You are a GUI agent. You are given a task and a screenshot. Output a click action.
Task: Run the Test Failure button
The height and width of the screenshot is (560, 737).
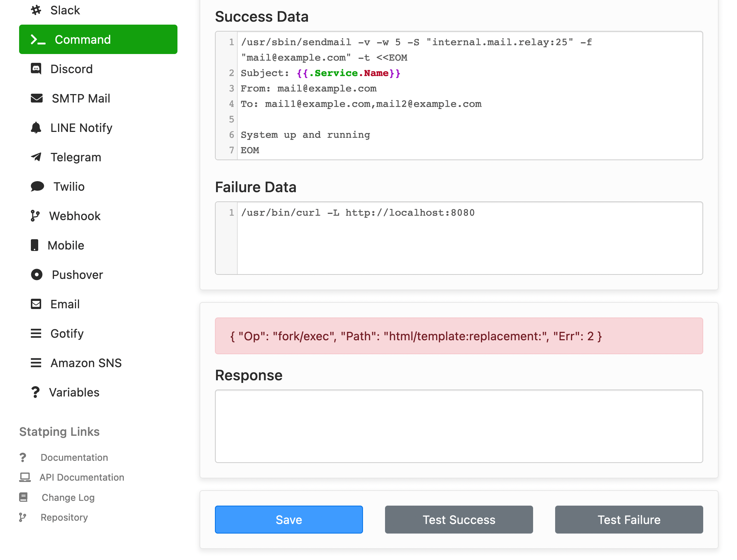click(629, 520)
